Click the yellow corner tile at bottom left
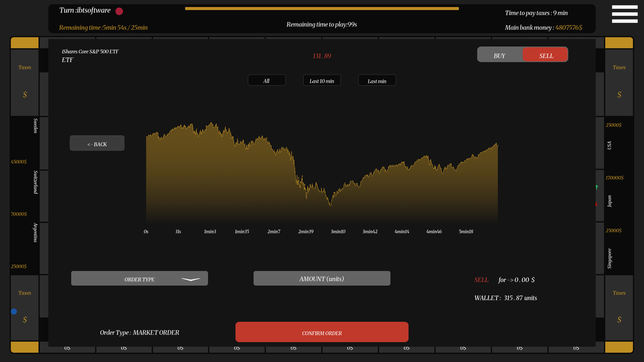 (x=24, y=347)
